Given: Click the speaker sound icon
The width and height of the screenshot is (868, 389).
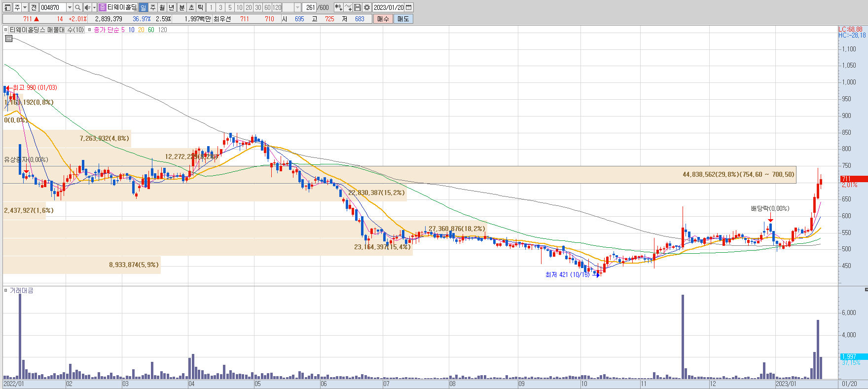Looking at the screenshot, I should (87, 7).
